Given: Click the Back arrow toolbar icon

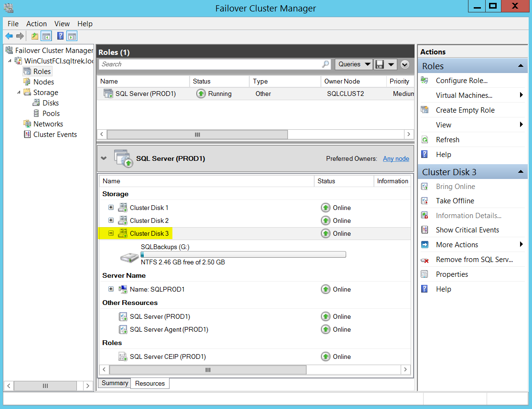Looking at the screenshot, I should pyautogui.click(x=9, y=36).
